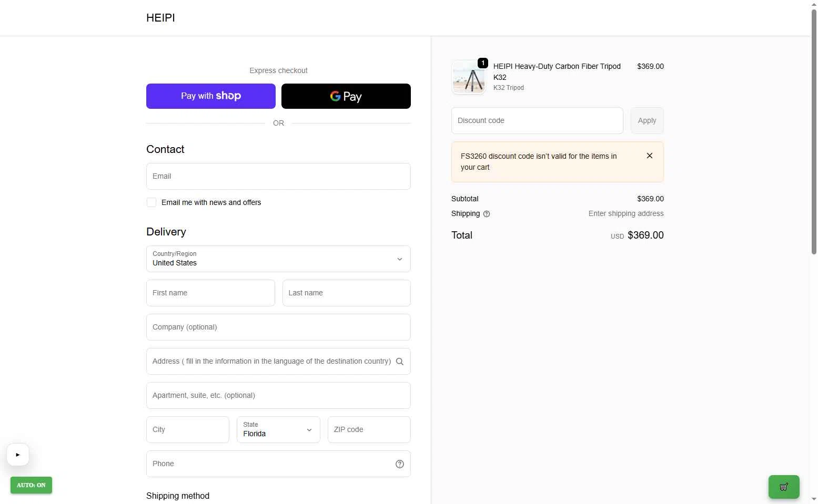Click the Enter shipping address text
The image size is (818, 504).
coord(626,213)
